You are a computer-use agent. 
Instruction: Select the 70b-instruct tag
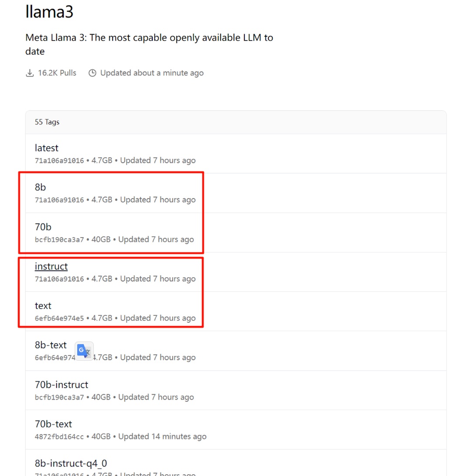click(62, 385)
